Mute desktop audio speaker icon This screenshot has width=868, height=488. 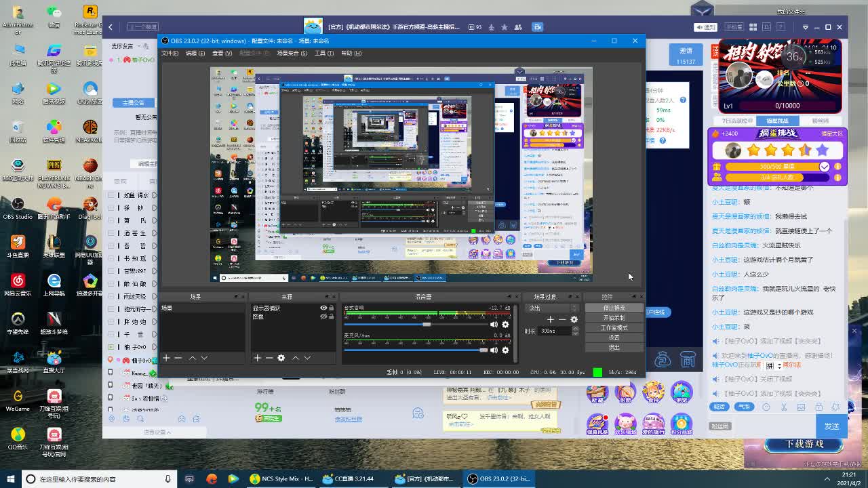pyautogui.click(x=494, y=325)
